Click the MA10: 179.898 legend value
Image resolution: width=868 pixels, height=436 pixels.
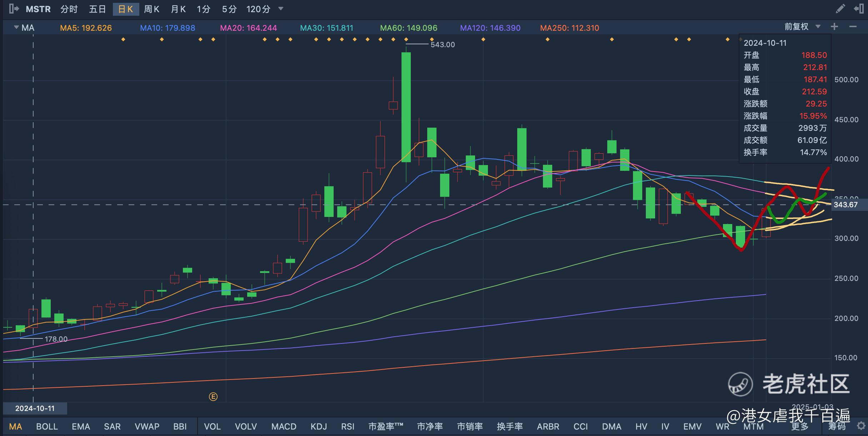[168, 28]
